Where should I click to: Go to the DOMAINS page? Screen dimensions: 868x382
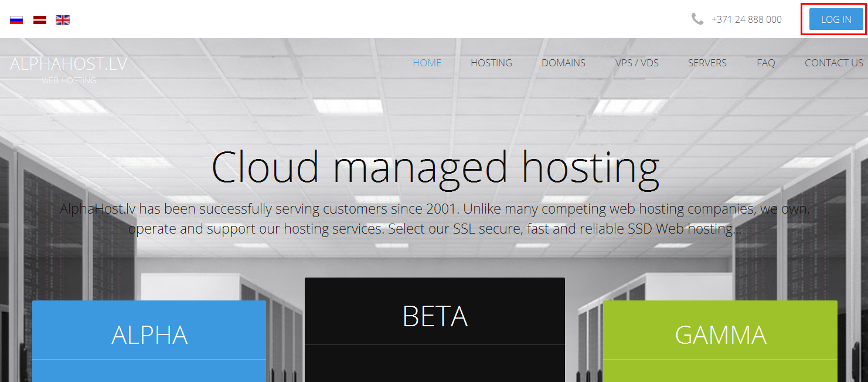click(563, 63)
